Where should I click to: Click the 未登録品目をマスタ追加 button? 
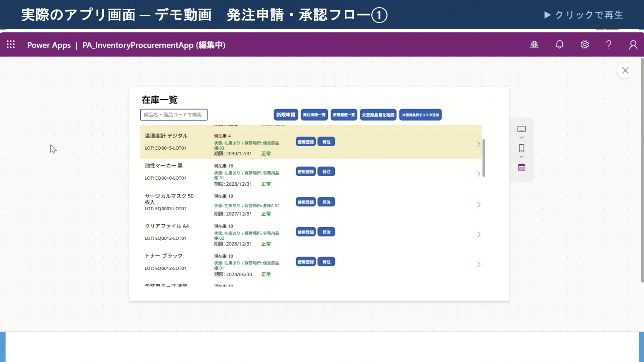pos(421,115)
